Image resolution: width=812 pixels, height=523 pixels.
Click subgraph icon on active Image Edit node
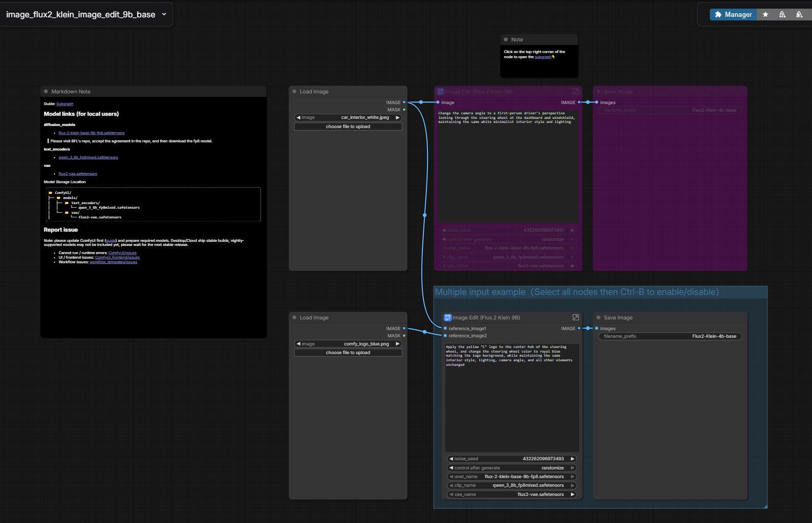447,317
